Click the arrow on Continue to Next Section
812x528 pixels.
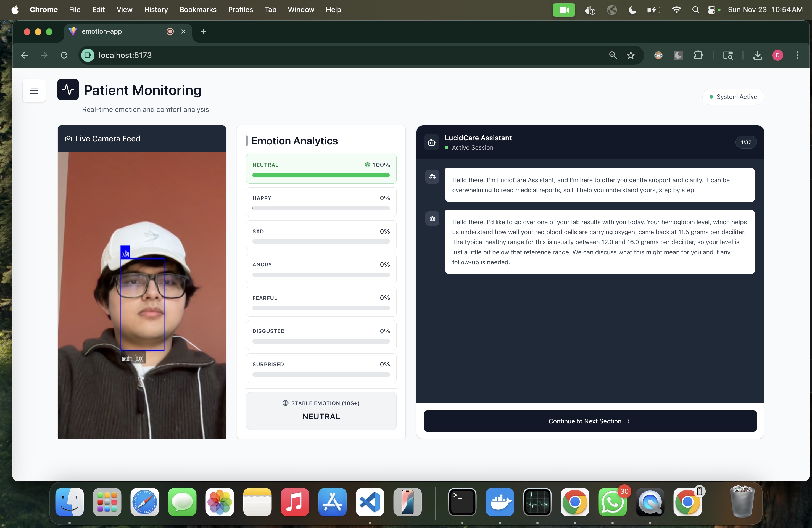tap(628, 421)
